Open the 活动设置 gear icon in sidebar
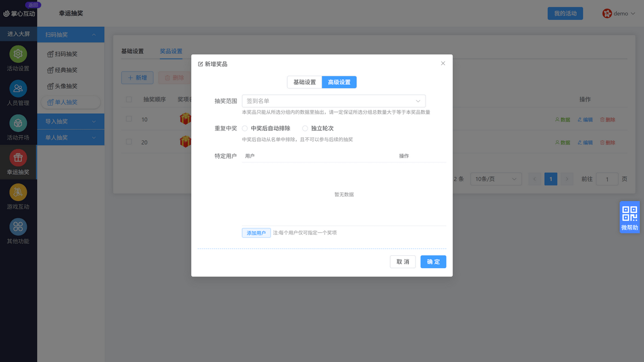Screen dimensions: 644x362 click(x=18, y=54)
